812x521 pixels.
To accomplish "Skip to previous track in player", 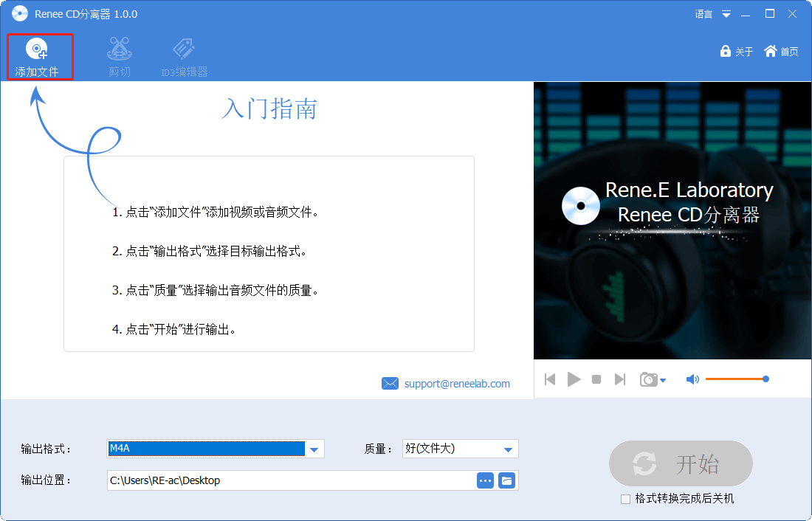I will click(550, 379).
